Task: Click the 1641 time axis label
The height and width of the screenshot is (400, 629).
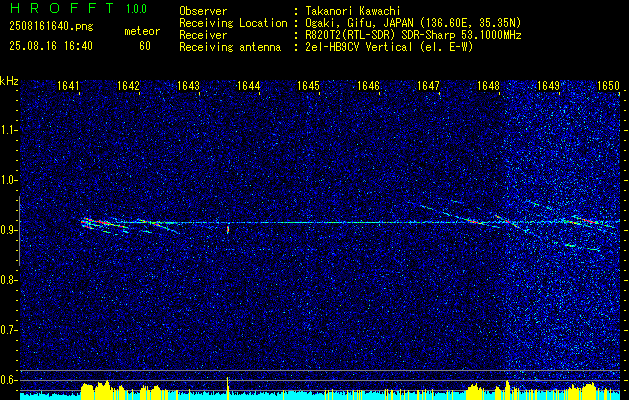Action: [x=68, y=86]
